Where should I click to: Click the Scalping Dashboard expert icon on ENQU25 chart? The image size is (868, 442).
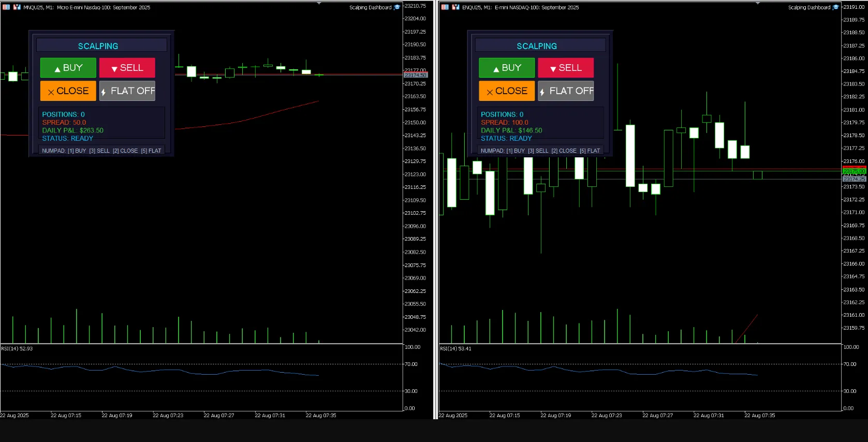click(835, 7)
